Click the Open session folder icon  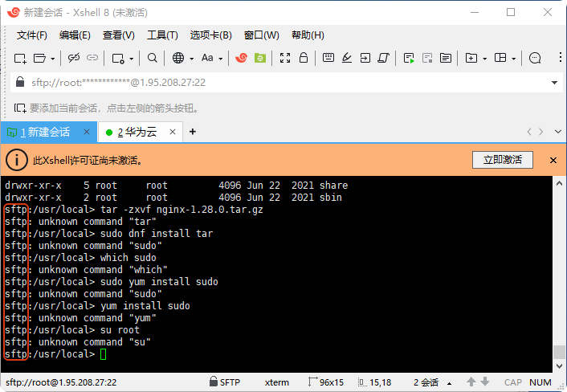(x=39, y=58)
